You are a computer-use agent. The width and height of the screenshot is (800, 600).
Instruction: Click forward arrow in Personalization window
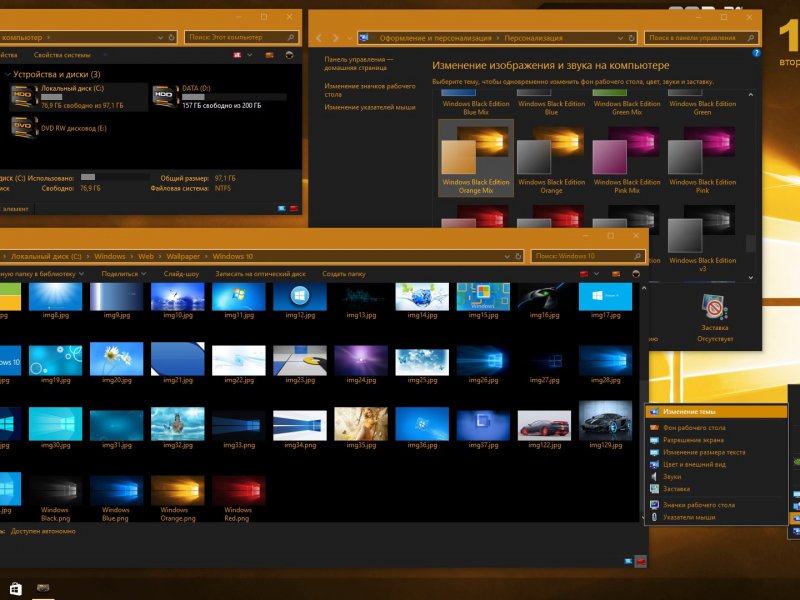click(x=336, y=38)
